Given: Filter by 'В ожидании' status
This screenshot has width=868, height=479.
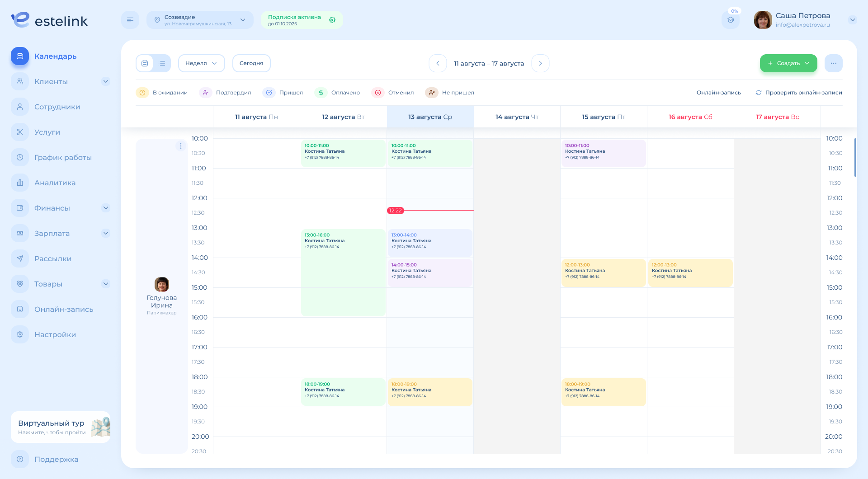Looking at the screenshot, I should pyautogui.click(x=162, y=93).
